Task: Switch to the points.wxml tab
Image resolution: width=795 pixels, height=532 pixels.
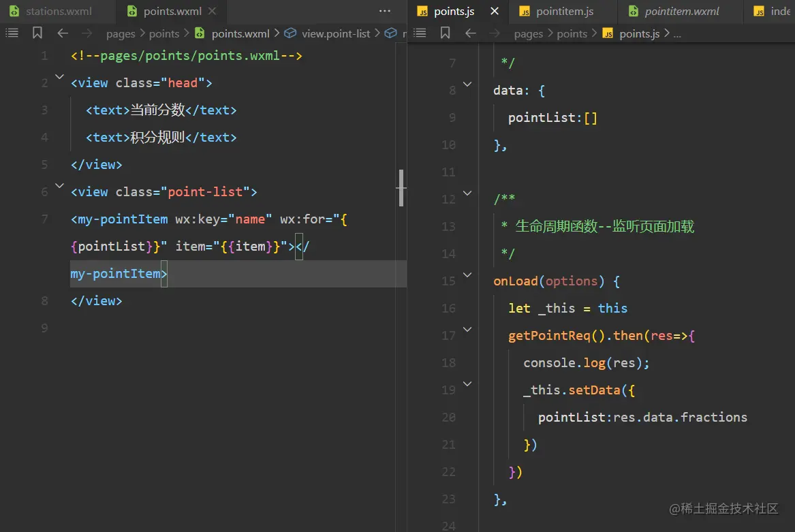Action: click(x=172, y=11)
